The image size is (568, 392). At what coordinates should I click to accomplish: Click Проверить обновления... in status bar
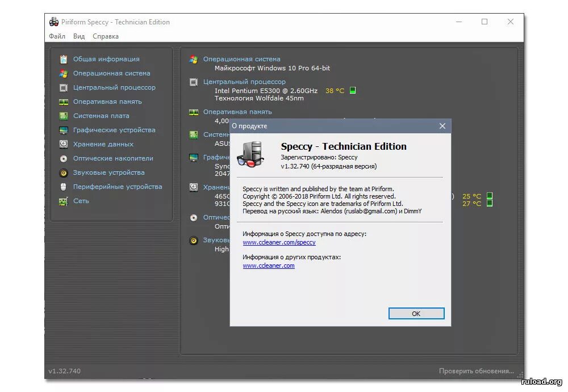[x=476, y=371]
